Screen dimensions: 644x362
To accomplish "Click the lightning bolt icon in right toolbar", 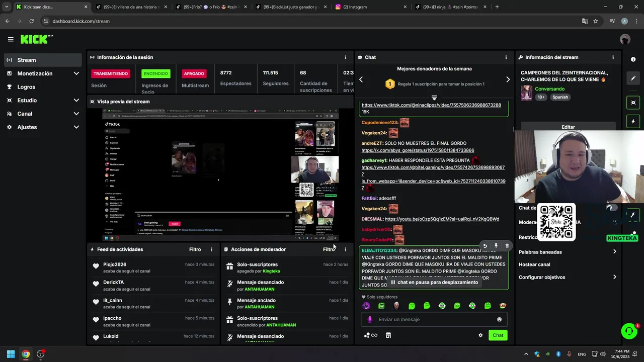I will click(x=633, y=122).
